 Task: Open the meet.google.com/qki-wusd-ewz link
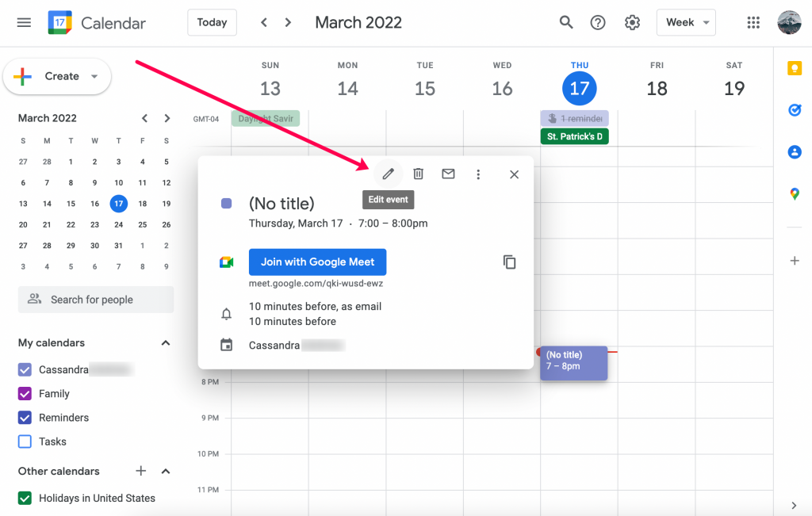tap(316, 284)
